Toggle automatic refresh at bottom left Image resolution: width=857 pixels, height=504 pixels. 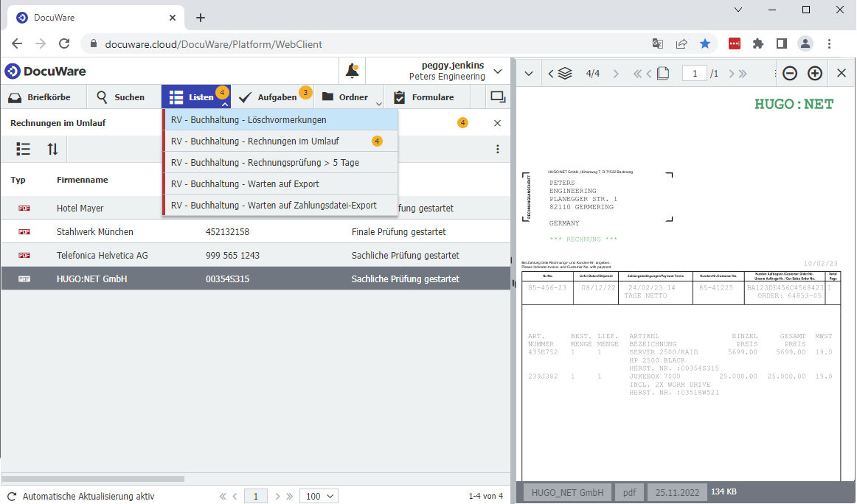point(12,497)
